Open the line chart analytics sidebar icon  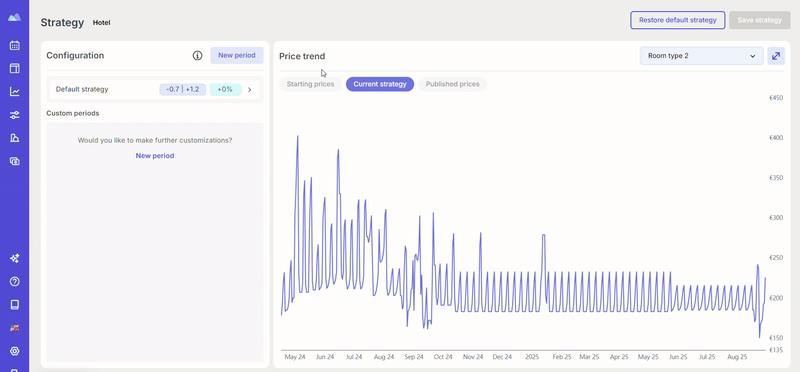coord(14,92)
